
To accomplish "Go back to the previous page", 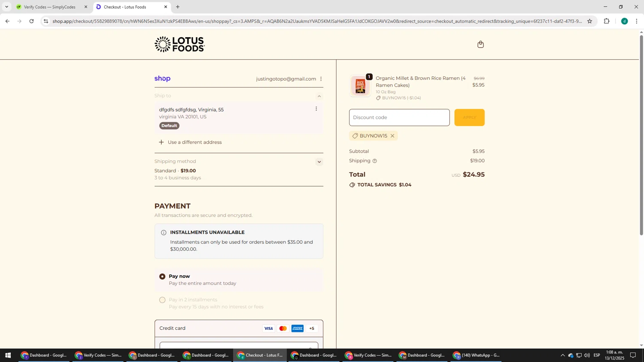I will point(7,21).
